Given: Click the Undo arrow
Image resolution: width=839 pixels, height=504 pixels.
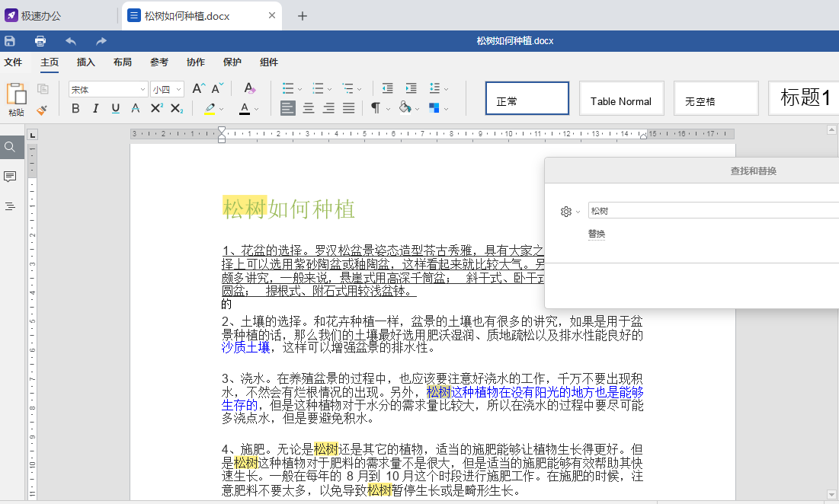Looking at the screenshot, I should [71, 40].
